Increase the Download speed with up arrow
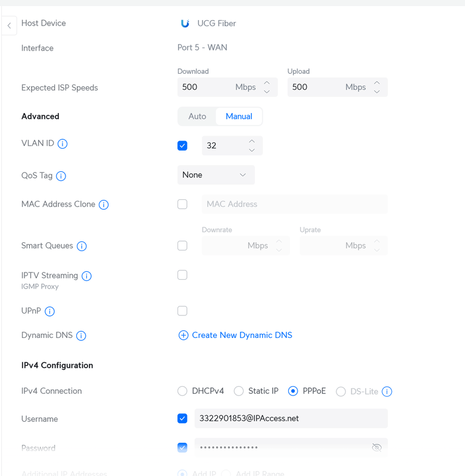The image size is (465, 476). [267, 83]
